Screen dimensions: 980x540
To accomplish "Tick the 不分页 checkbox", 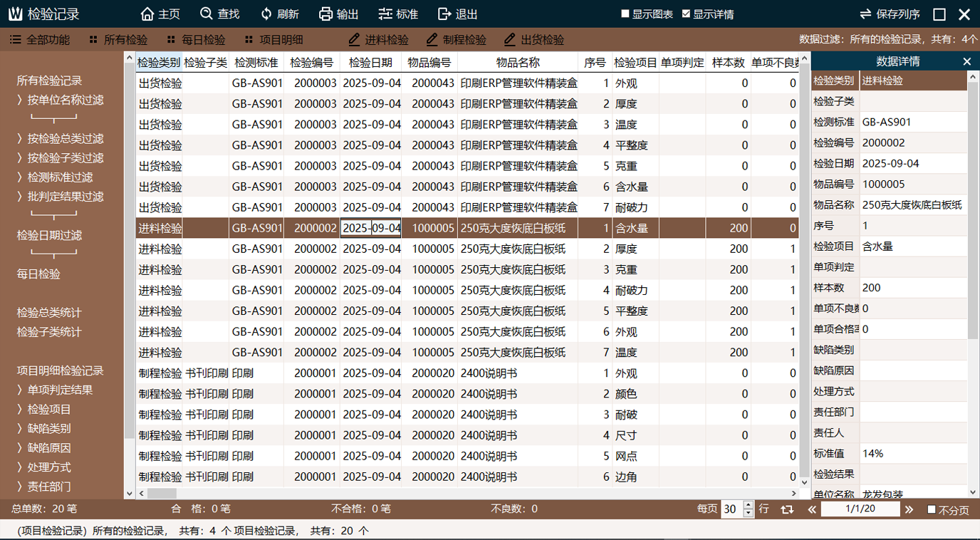I will tap(932, 510).
